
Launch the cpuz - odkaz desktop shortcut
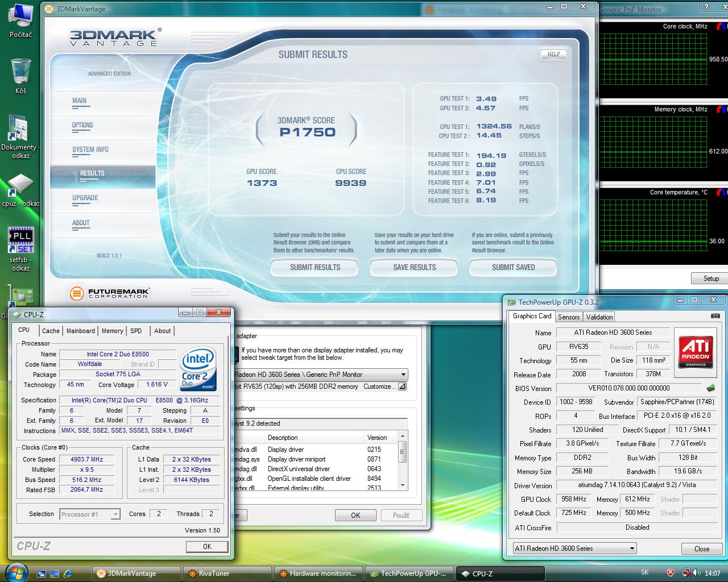coord(20,189)
